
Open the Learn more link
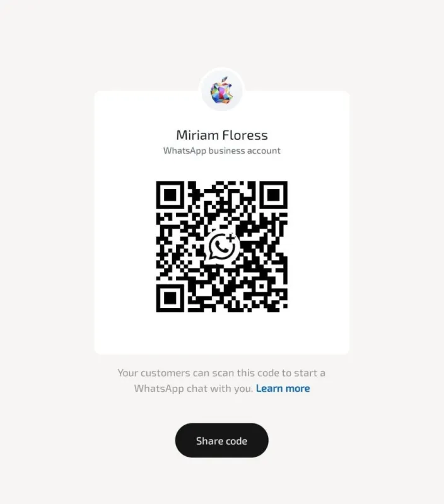tap(283, 388)
